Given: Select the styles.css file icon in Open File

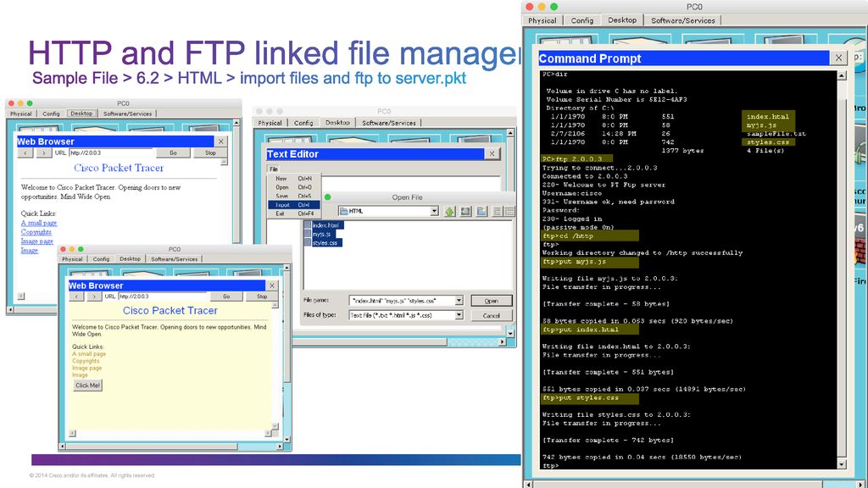Looking at the screenshot, I should click(x=308, y=243).
